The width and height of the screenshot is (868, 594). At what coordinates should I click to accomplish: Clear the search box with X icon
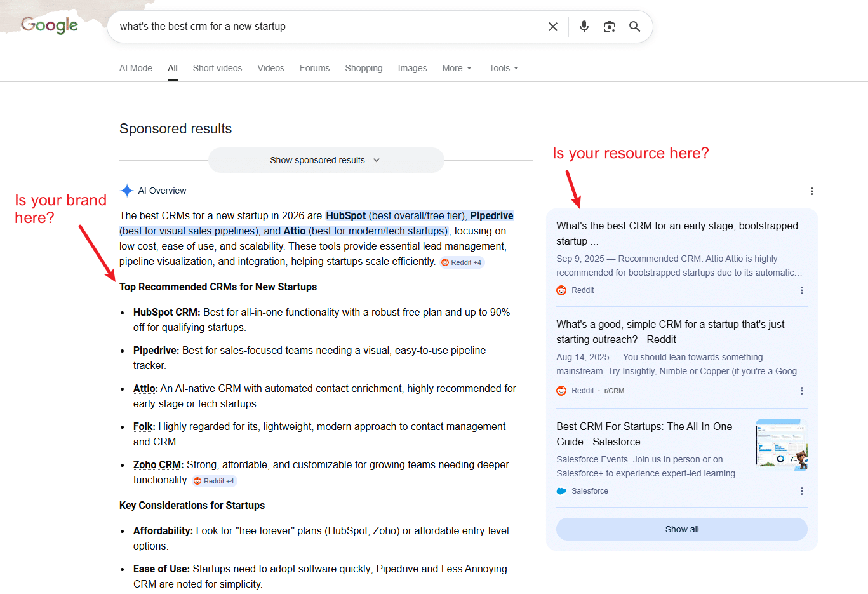(x=553, y=27)
